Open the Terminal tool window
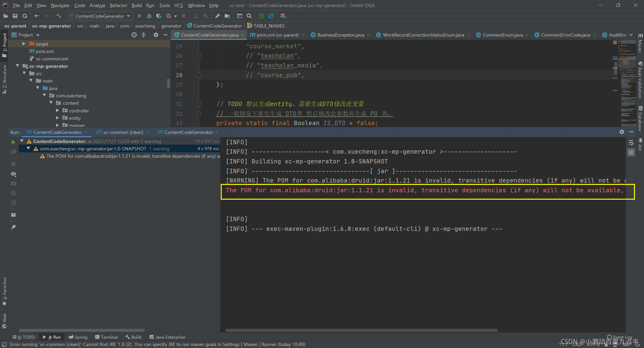Screen dimensions: 644x348 tap(106, 337)
